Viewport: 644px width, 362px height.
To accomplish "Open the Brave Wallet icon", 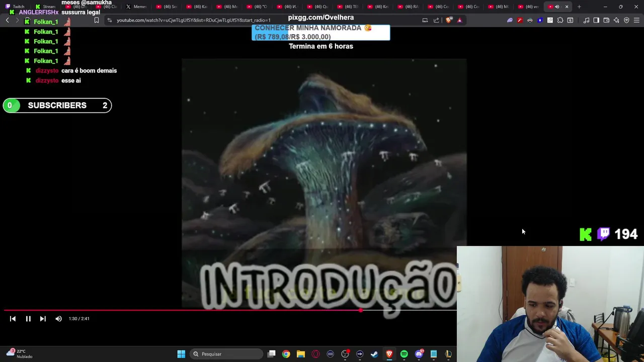I will [x=606, y=20].
